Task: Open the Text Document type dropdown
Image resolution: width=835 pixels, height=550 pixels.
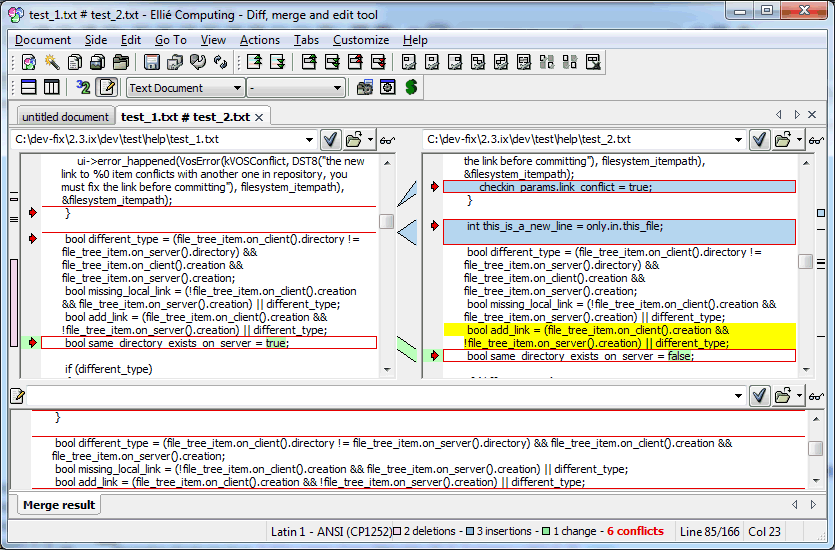Action: point(185,88)
